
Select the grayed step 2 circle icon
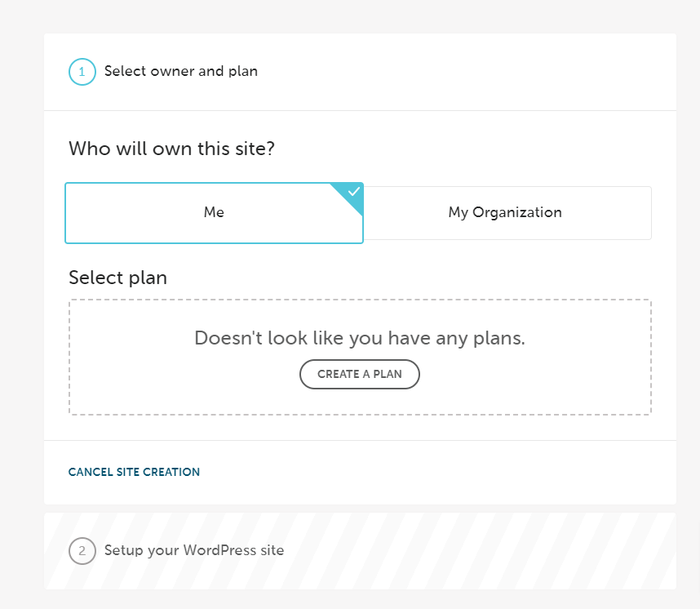point(82,551)
